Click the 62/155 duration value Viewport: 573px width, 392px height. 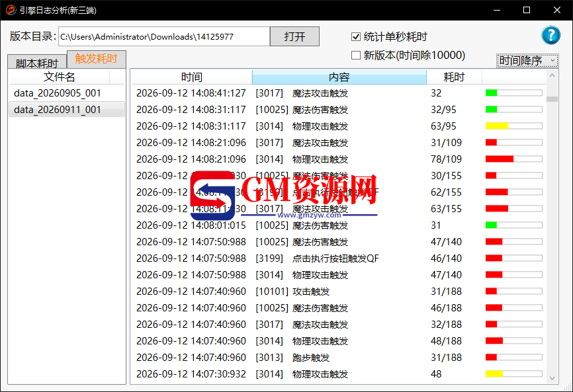[x=446, y=192]
